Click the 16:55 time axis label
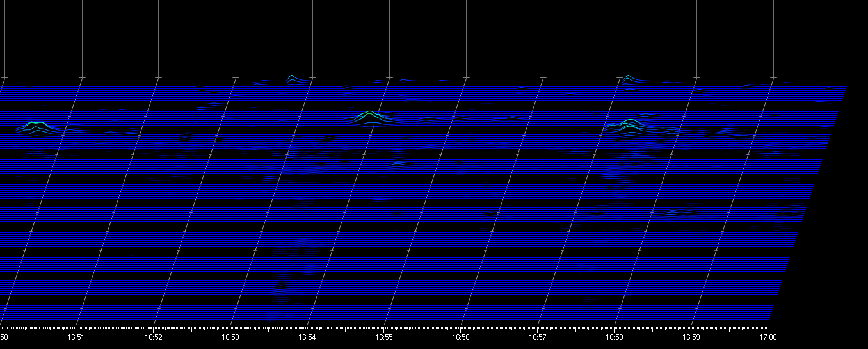This screenshot has height=349, width=868. click(x=384, y=337)
